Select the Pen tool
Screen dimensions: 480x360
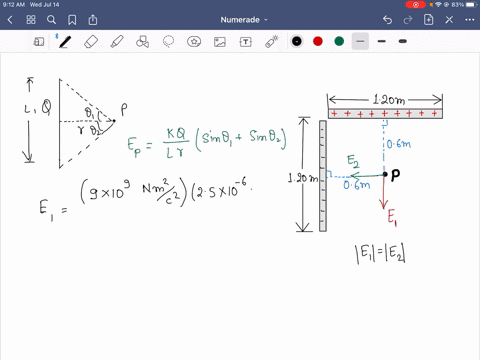(65, 42)
